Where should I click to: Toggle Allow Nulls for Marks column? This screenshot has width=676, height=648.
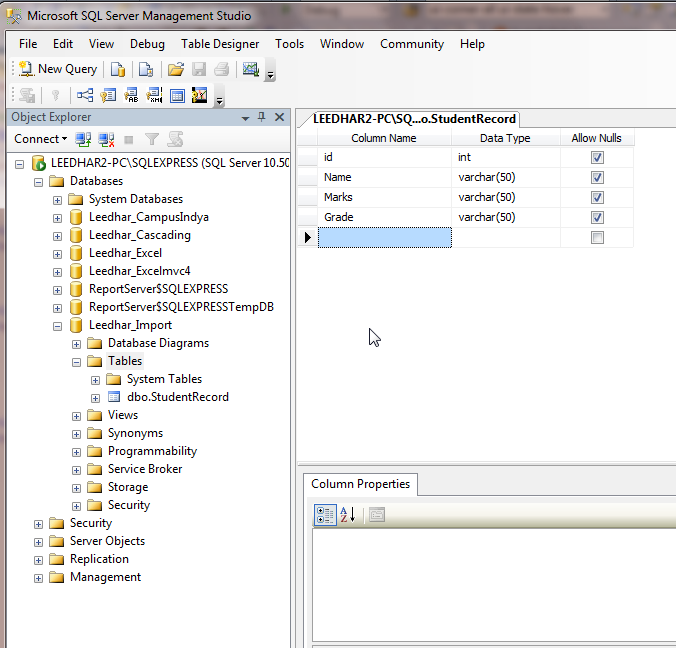coord(597,197)
